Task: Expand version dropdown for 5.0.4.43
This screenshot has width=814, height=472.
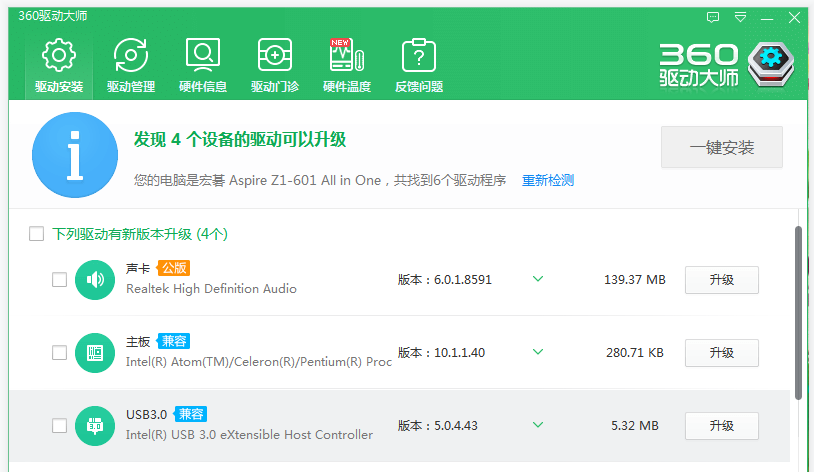Action: 538,425
